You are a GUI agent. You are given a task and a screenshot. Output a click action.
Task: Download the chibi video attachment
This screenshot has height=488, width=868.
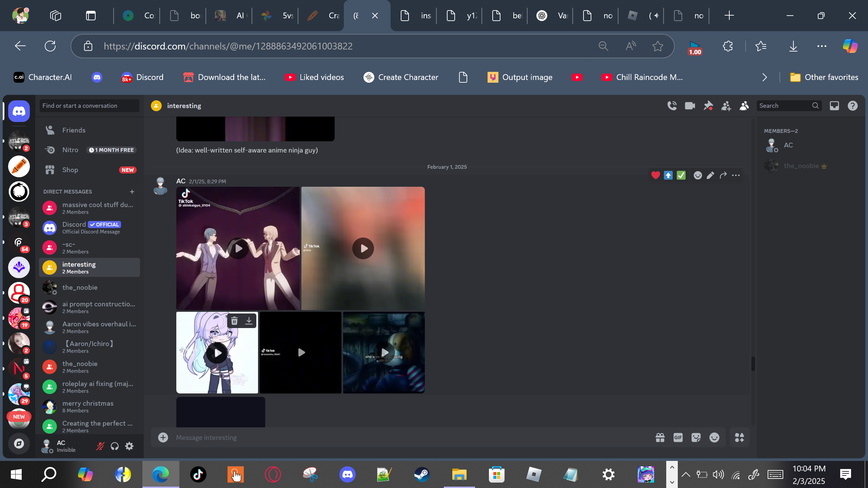point(249,321)
